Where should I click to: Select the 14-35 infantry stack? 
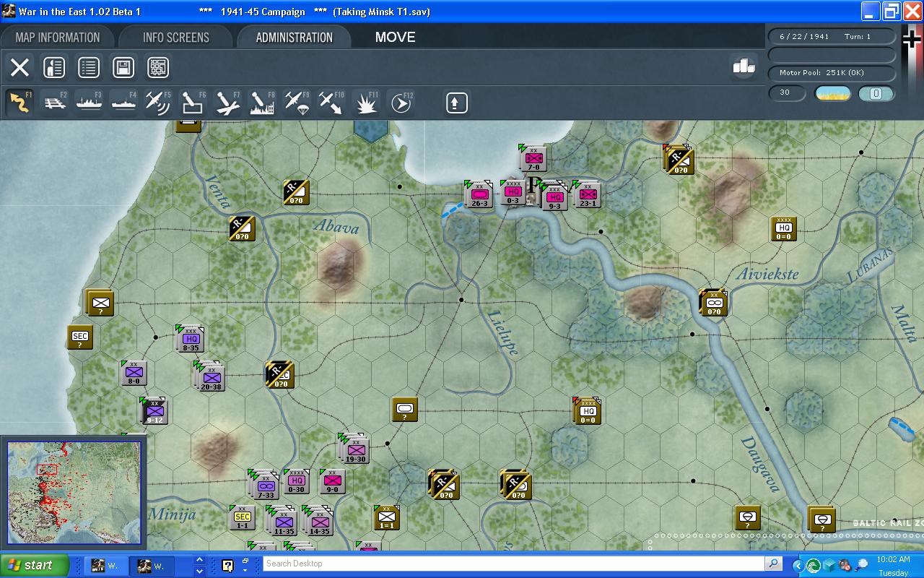(x=319, y=522)
